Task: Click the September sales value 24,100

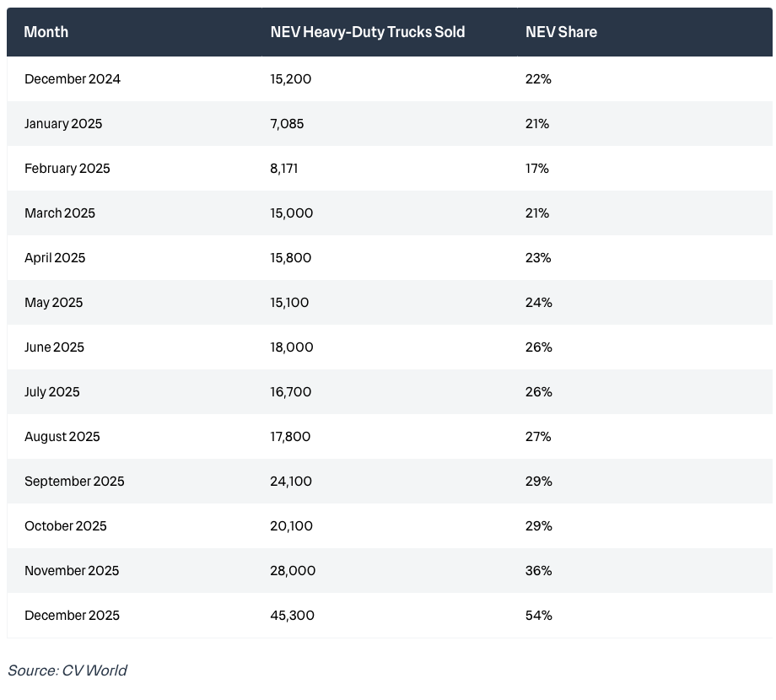Action: coord(291,482)
